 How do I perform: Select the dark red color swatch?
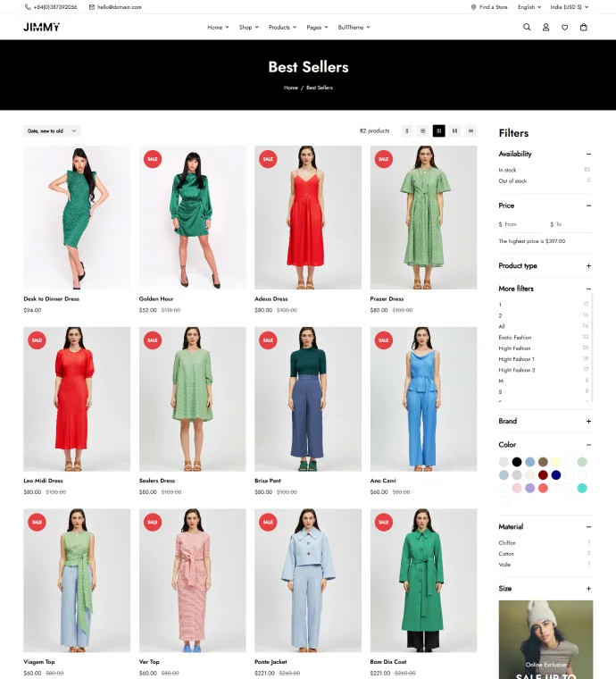(x=543, y=475)
